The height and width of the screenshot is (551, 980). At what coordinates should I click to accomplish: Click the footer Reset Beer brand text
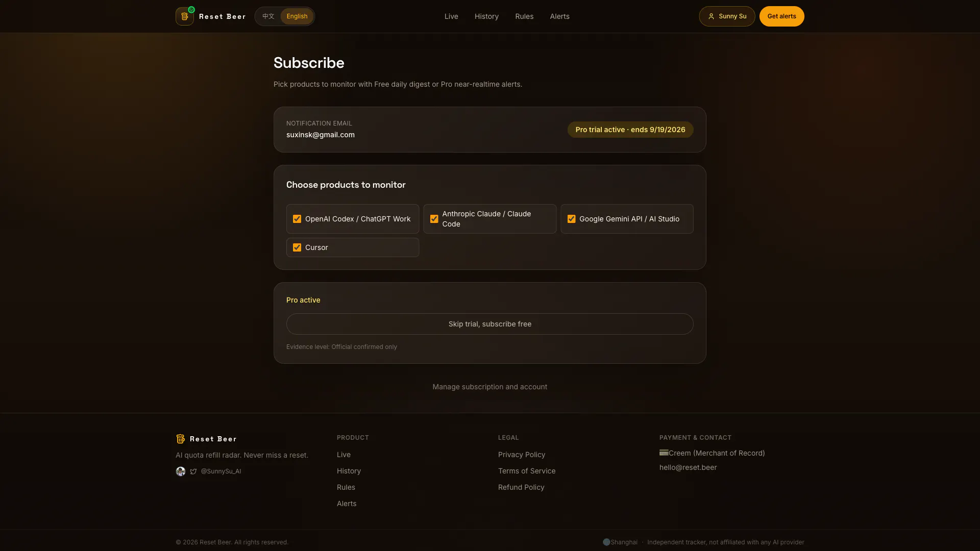coord(213,439)
